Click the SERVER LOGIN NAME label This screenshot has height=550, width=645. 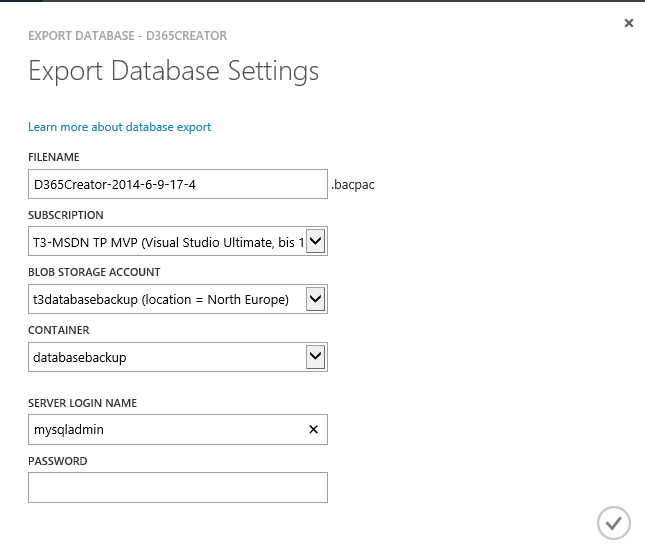tap(83, 403)
